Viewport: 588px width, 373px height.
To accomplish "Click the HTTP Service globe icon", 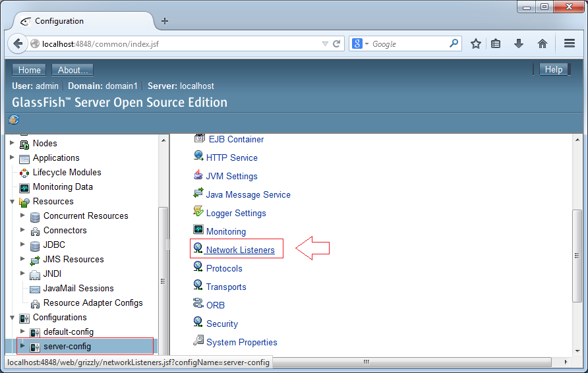I will 198,156.
